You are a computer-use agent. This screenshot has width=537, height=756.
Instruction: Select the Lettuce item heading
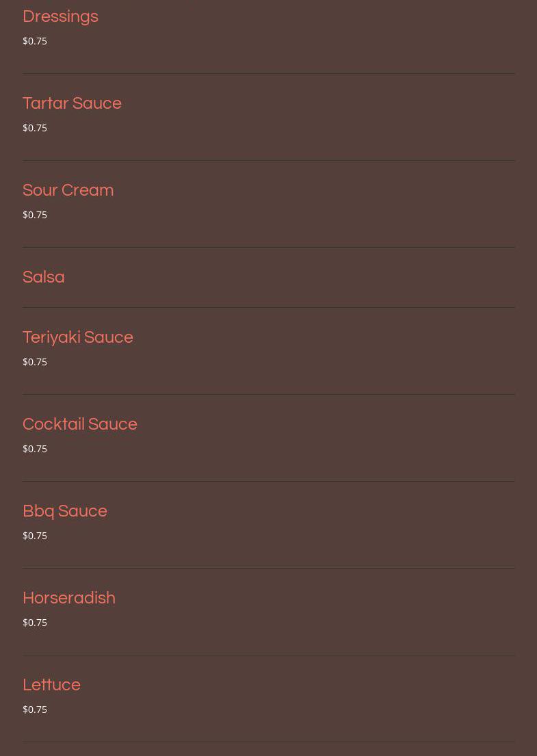pos(51,685)
